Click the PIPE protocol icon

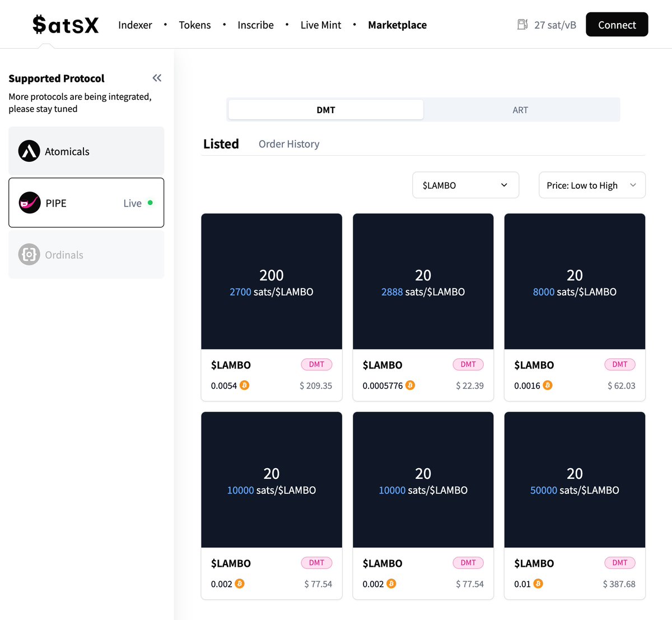[30, 203]
